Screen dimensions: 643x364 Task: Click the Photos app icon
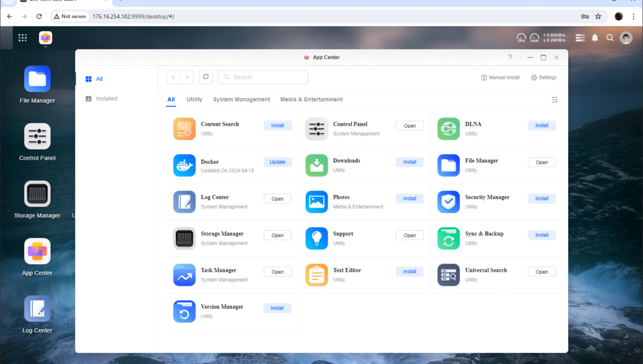pyautogui.click(x=317, y=202)
